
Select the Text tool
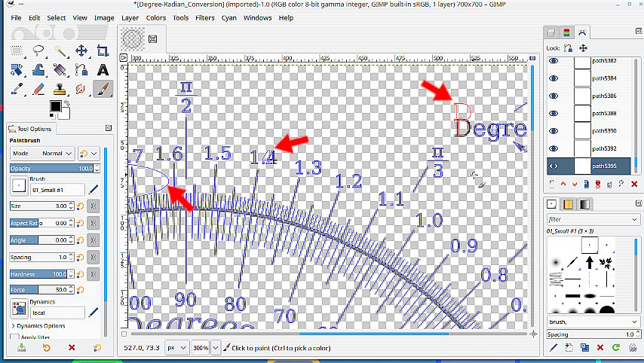click(x=102, y=70)
